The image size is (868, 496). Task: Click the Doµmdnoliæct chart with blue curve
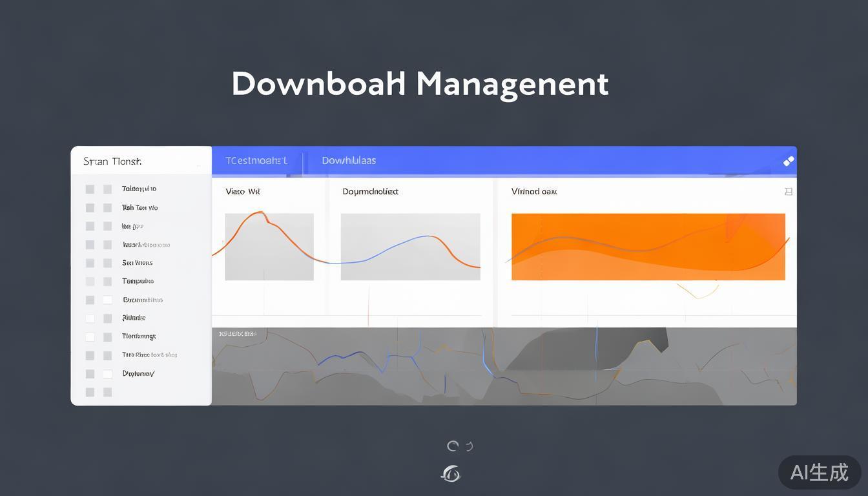[x=410, y=247]
